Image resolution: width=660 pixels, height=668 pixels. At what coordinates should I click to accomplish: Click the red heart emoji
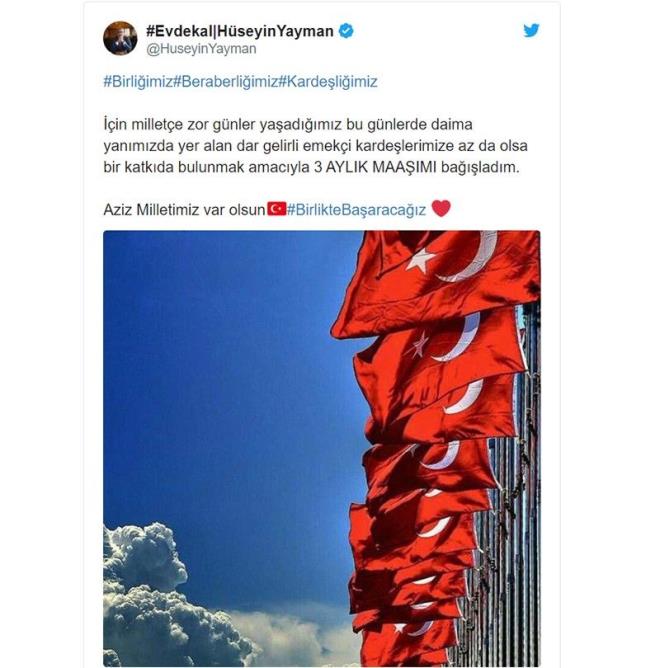(x=441, y=208)
